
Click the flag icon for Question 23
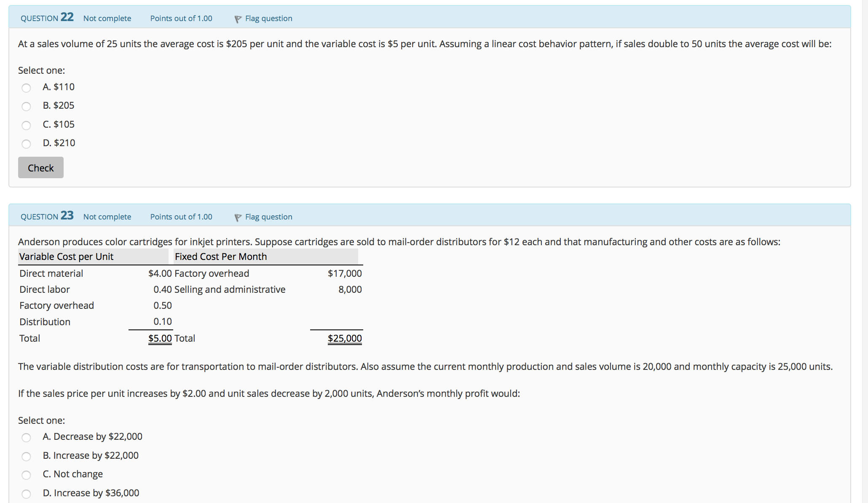pos(238,217)
